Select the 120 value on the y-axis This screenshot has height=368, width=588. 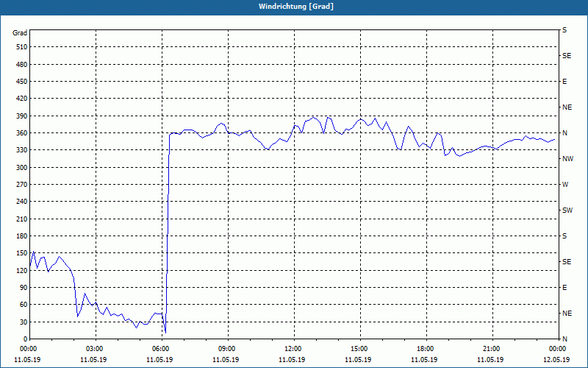[x=22, y=270]
